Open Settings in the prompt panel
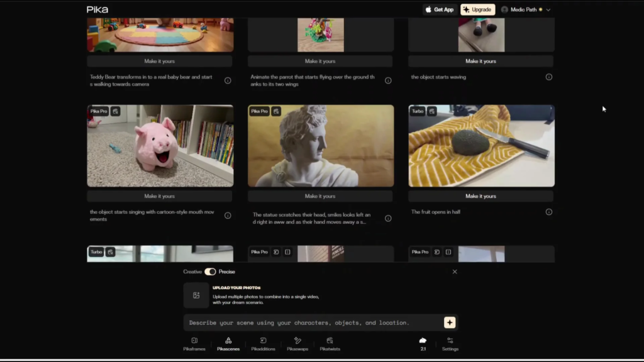Viewport: 644px width, 362px height. coord(450,344)
